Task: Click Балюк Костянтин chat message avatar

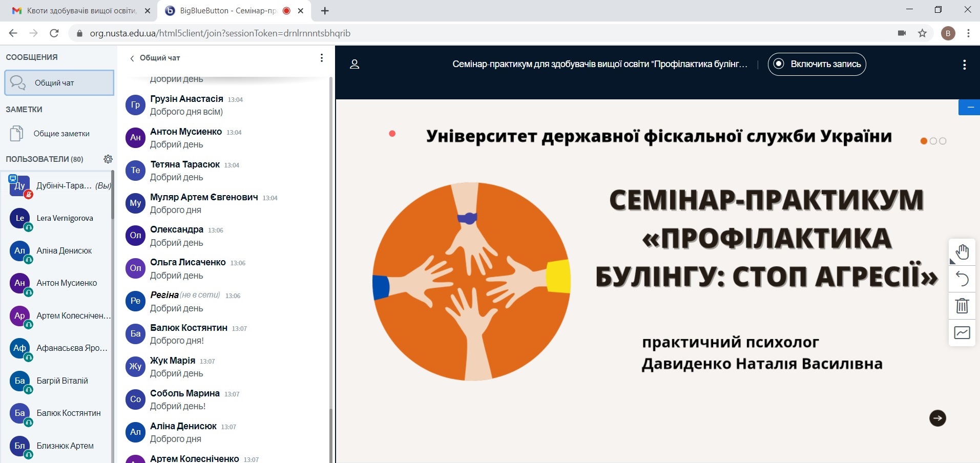Action: click(135, 333)
